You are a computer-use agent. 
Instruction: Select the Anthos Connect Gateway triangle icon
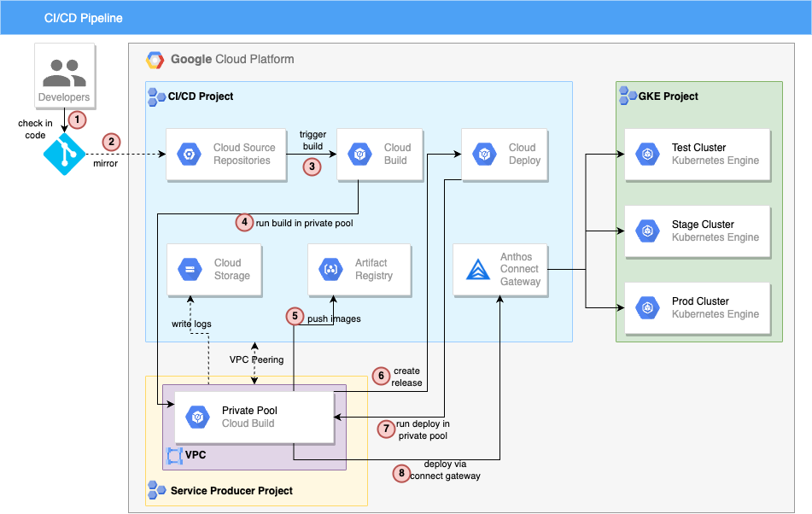pos(477,269)
